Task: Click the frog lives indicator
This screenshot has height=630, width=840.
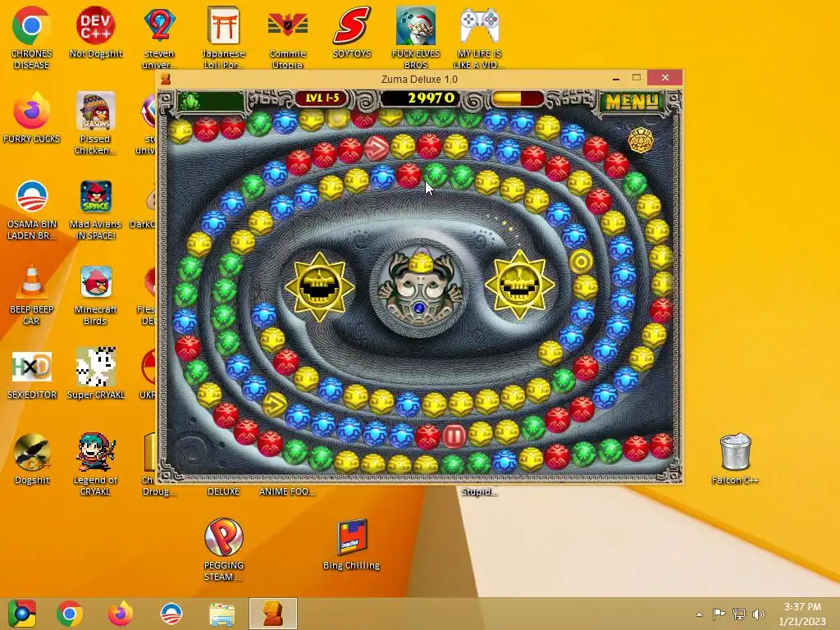Action: [x=211, y=101]
